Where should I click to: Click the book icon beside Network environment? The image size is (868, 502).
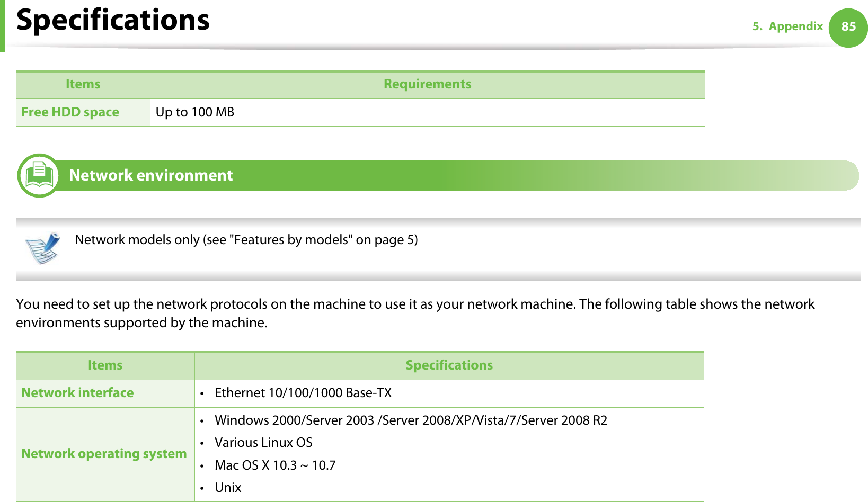click(x=39, y=175)
